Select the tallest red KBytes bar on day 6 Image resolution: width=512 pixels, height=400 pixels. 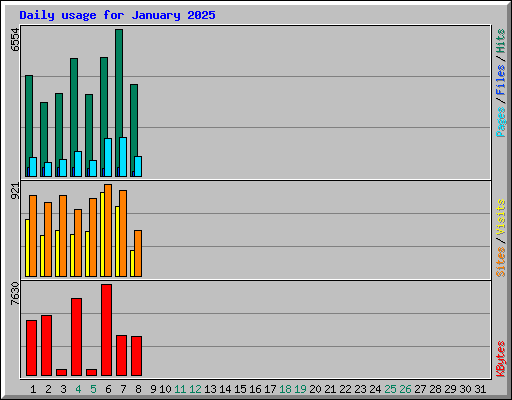coord(107,330)
